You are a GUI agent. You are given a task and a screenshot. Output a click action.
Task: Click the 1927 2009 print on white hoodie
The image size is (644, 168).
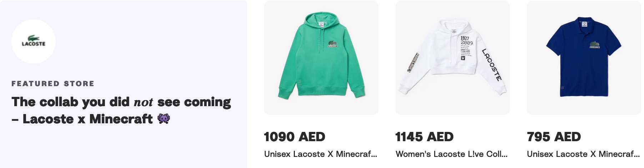point(466,40)
